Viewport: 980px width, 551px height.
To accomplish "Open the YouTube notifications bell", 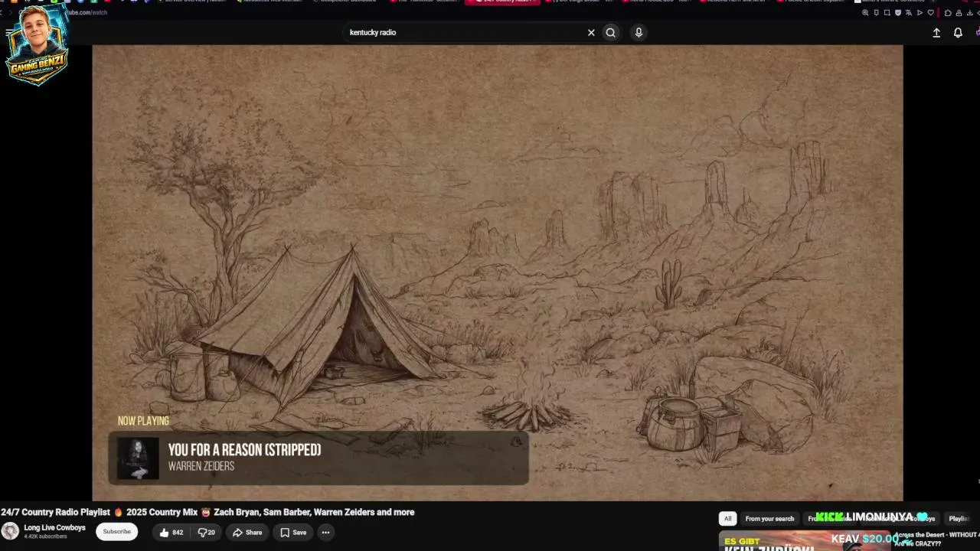I will coord(958,33).
